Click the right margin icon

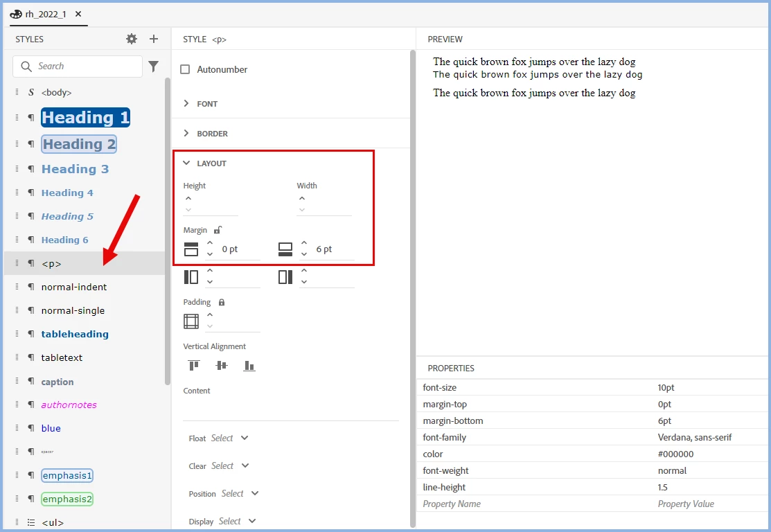[x=285, y=277]
